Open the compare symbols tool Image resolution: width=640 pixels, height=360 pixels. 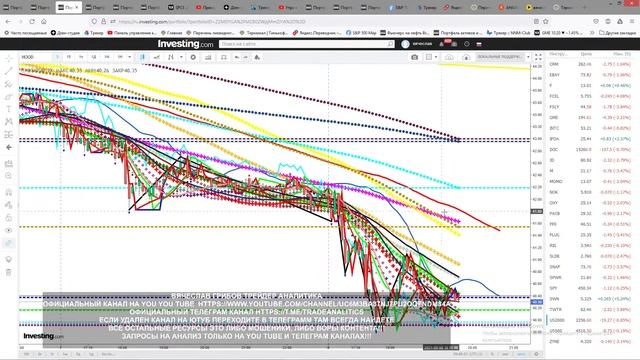pyautogui.click(x=157, y=57)
